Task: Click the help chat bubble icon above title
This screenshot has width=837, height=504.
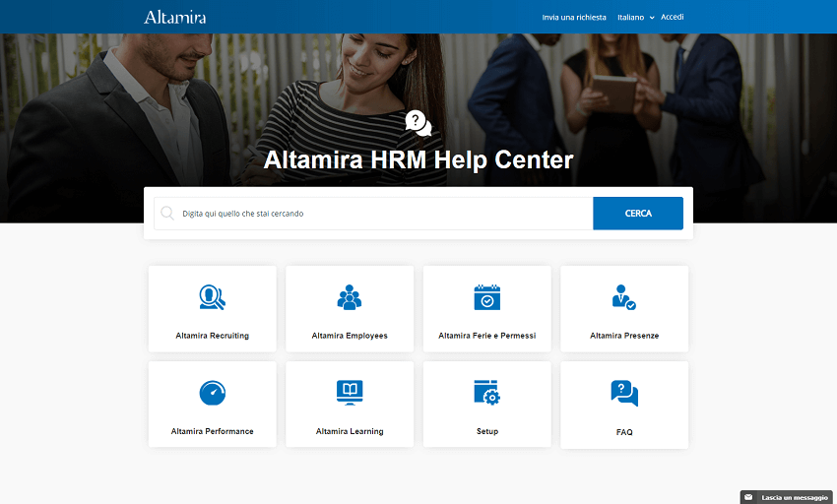Action: pyautogui.click(x=418, y=123)
